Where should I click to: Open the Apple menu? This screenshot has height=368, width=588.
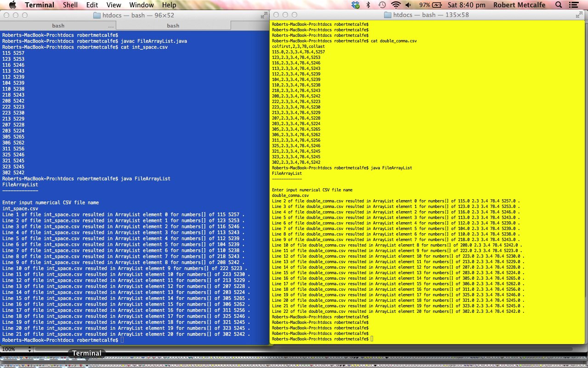tap(12, 5)
